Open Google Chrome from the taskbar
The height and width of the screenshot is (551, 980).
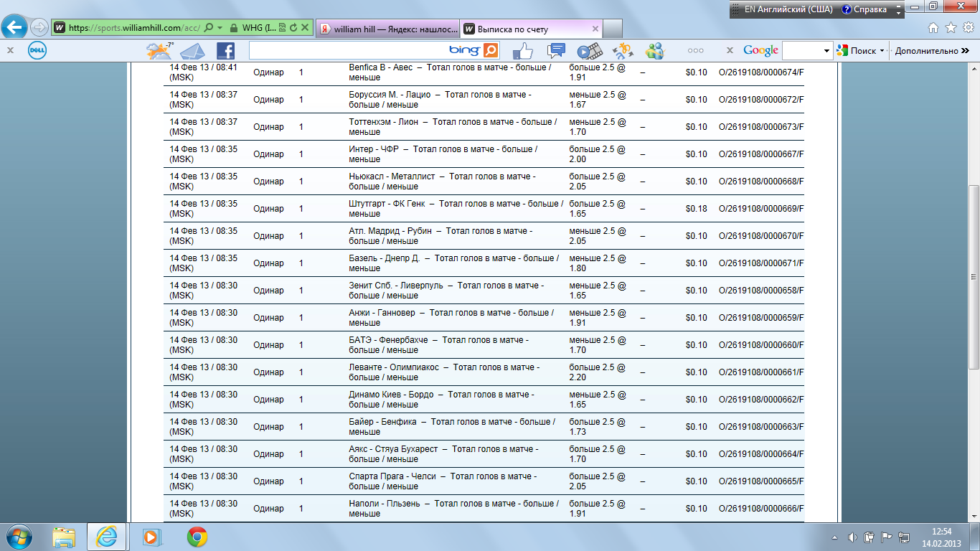coord(197,537)
